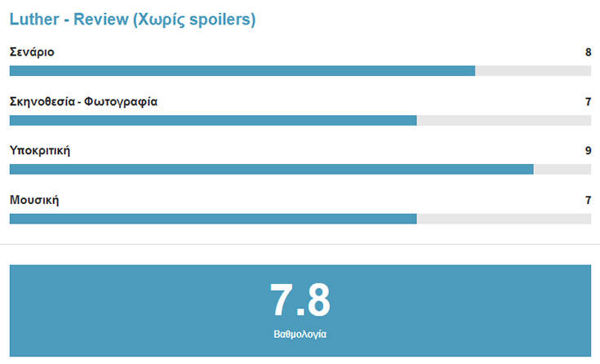Click the Βαθμολογία caption under the total score
Image resolution: width=600 pixels, height=364 pixels.
coord(300,334)
